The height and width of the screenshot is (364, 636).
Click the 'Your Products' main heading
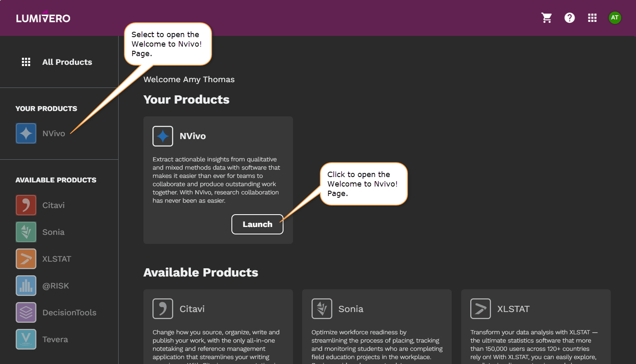pyautogui.click(x=186, y=99)
